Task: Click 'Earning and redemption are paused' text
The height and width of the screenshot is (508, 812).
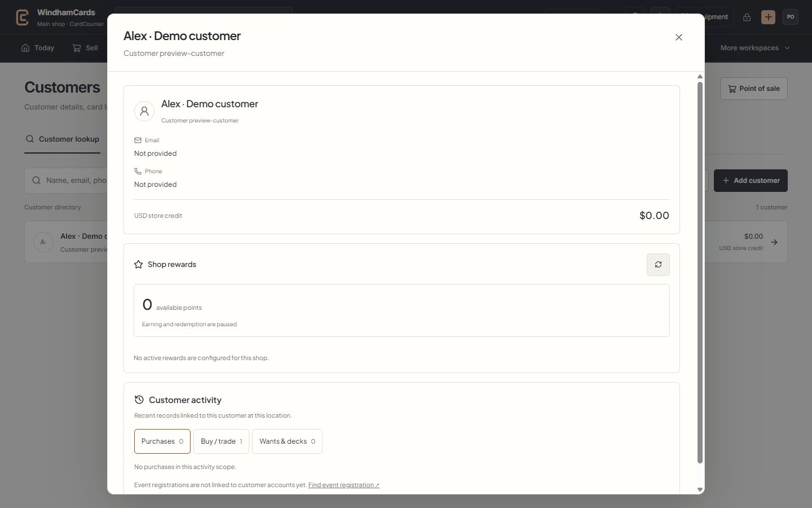Action: click(x=189, y=324)
